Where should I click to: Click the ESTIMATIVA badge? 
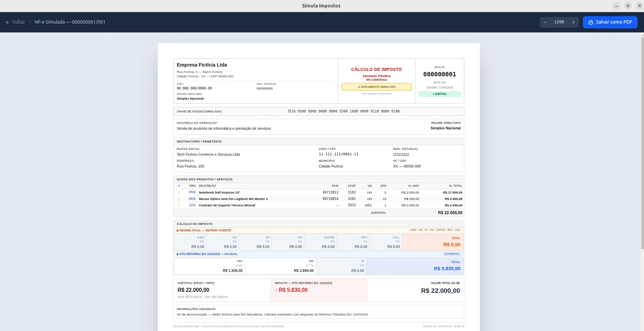(x=452, y=254)
